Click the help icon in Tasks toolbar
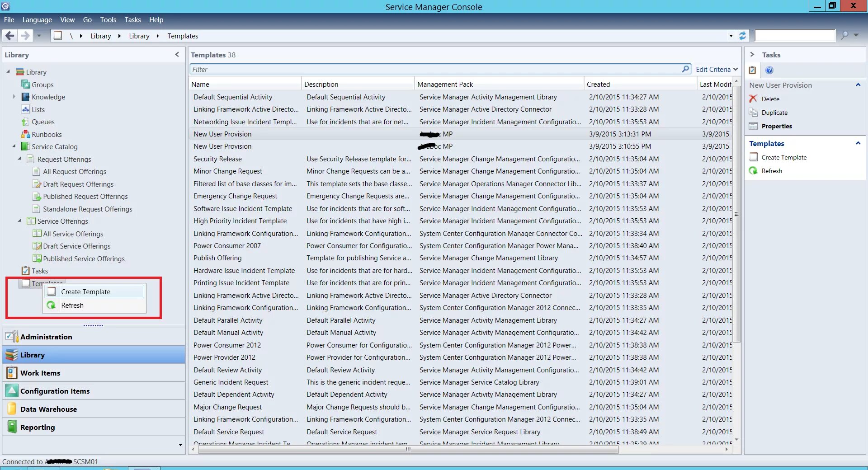Screen dimensions: 868x470 (769, 70)
